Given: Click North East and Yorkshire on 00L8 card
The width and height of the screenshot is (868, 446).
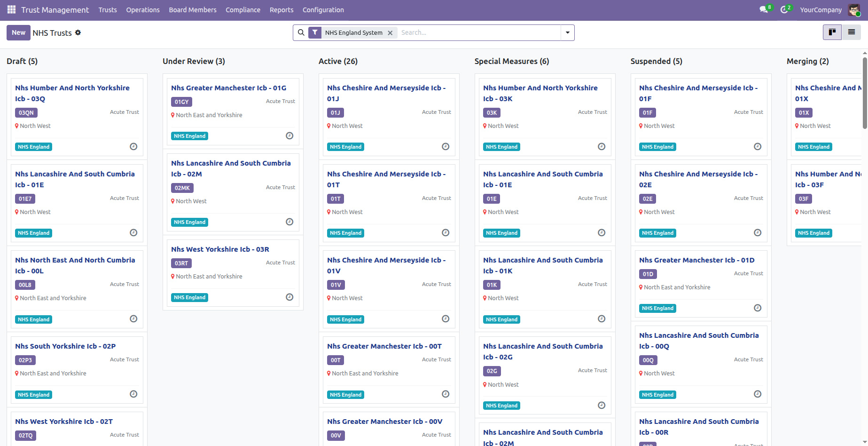Looking at the screenshot, I should [x=53, y=298].
